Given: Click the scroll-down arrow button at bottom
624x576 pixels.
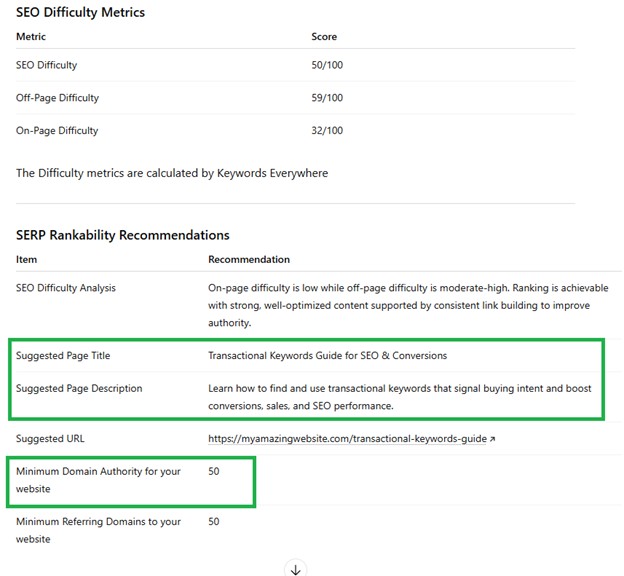Looking at the screenshot, I should coord(295,568).
